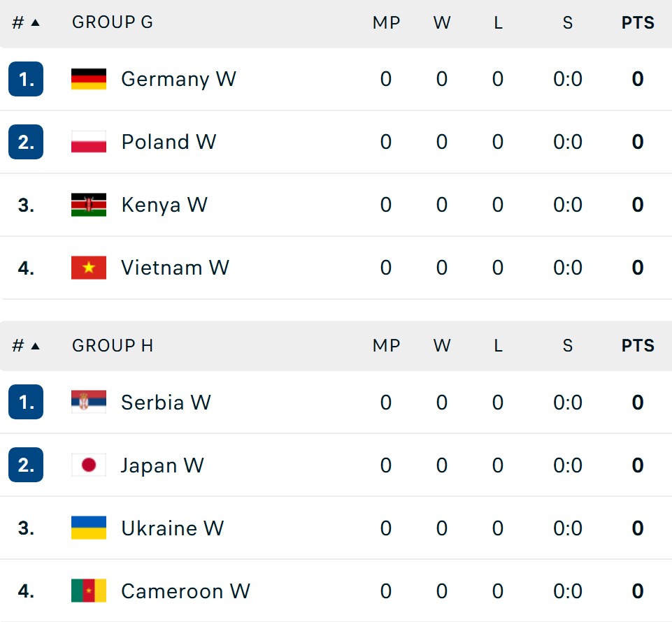This screenshot has height=622, width=672.
Task: Toggle rank sort arrow in Group H header
Action: (x=36, y=346)
